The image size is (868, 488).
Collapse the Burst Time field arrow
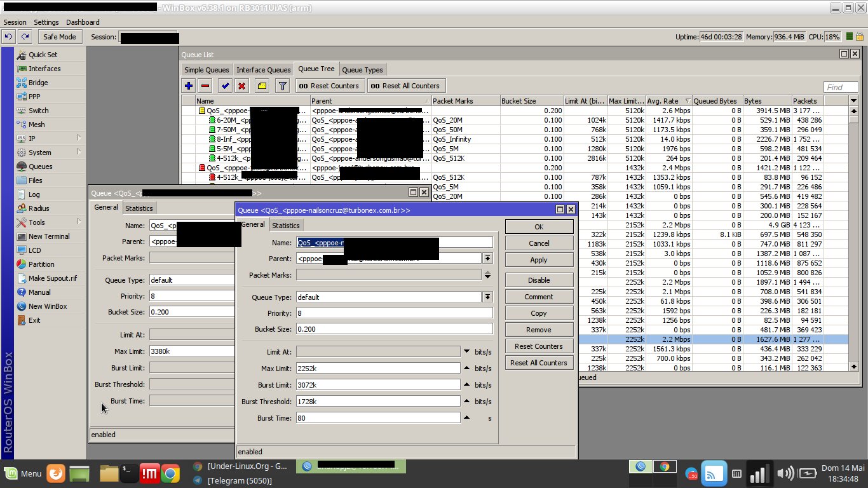[466, 418]
